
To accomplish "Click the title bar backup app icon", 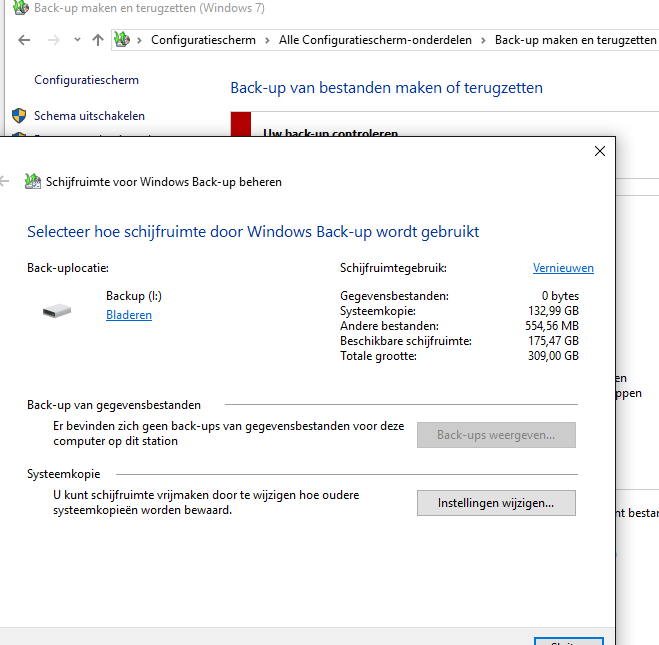I will click(x=21, y=7).
